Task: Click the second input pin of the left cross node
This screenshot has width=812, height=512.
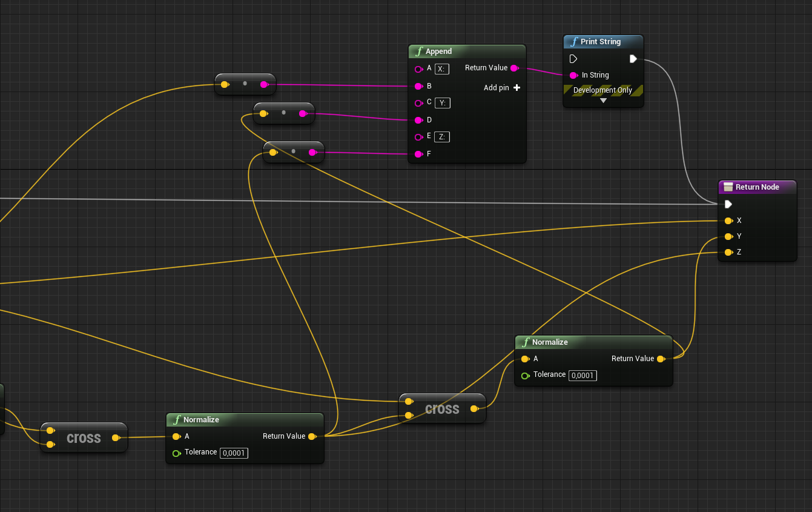Action: tap(50, 445)
